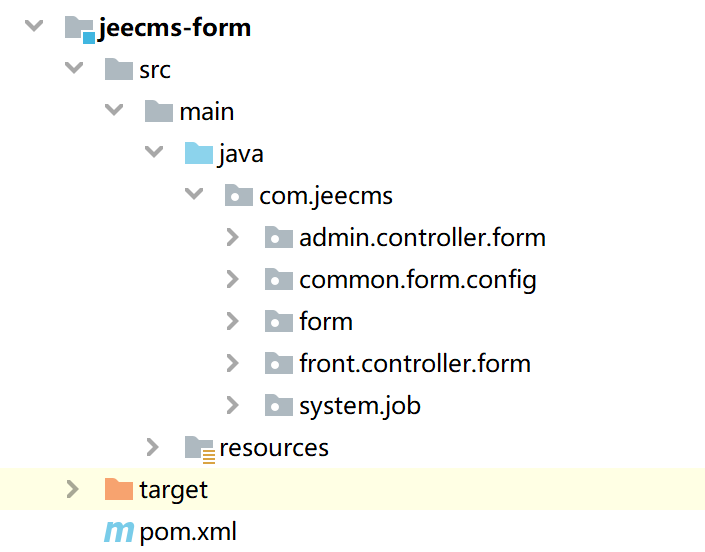The width and height of the screenshot is (705, 552).
Task: Click the system.job package icon
Action: pos(279,405)
